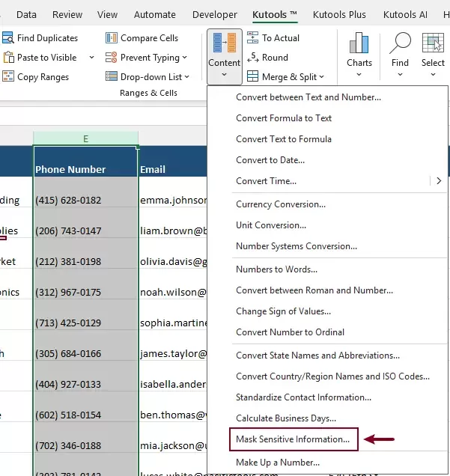Viewport: 450px width, 476px height.
Task: Open the Convert Time submenu arrow
Action: click(439, 181)
